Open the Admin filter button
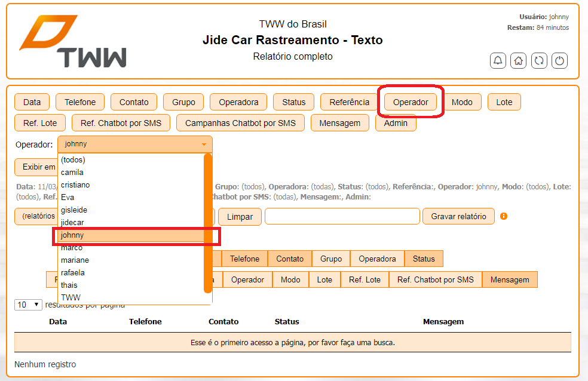 396,123
